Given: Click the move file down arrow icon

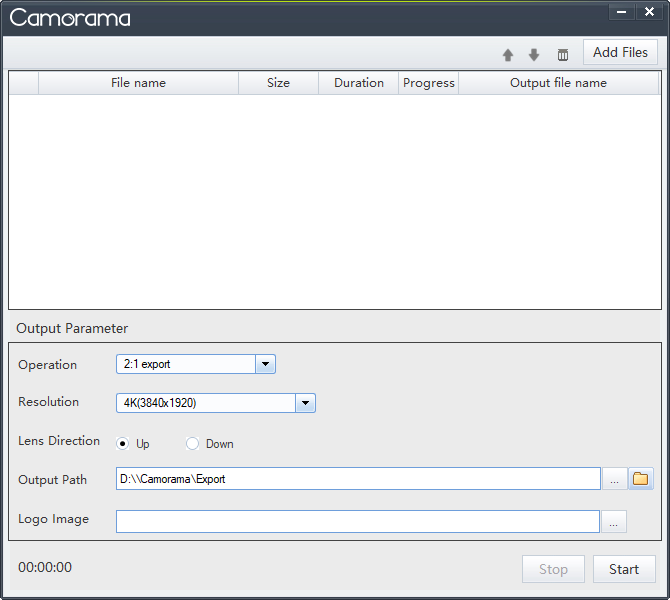Looking at the screenshot, I should coord(534,55).
